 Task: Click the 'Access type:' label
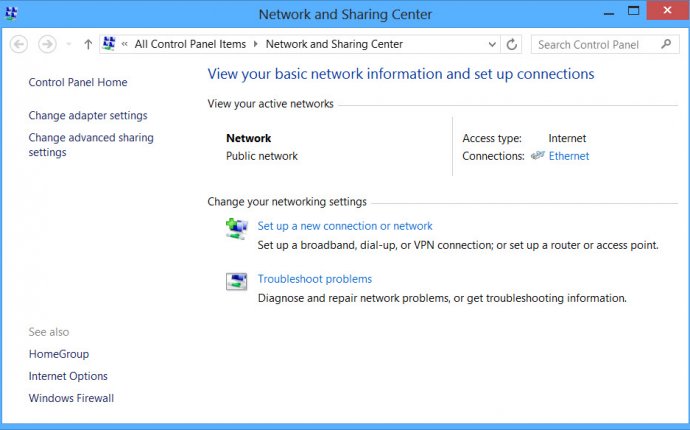492,138
